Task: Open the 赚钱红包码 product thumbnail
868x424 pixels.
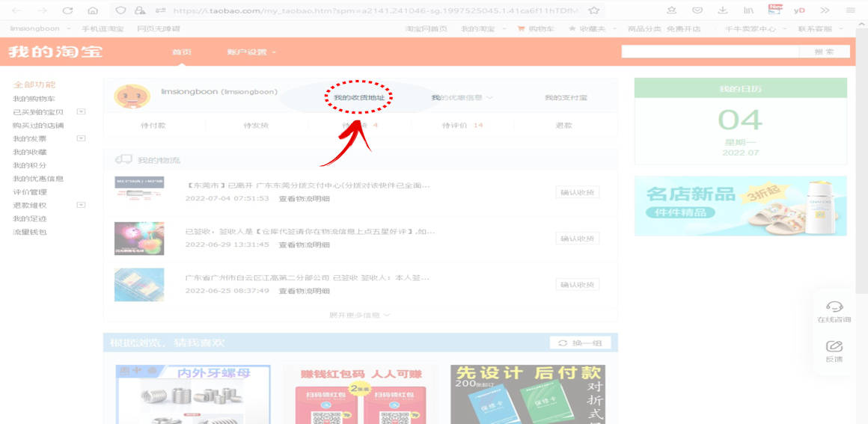Action: (361, 394)
